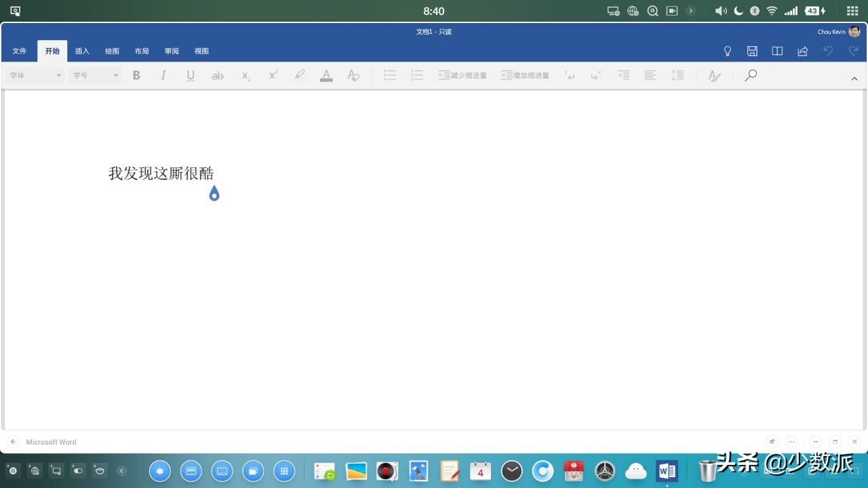
Task: Open the share icon
Action: 803,51
